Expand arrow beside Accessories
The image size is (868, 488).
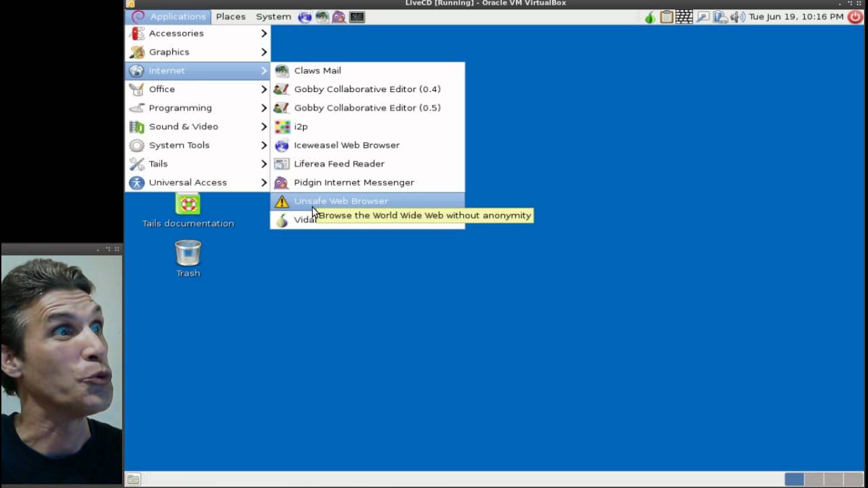click(264, 33)
